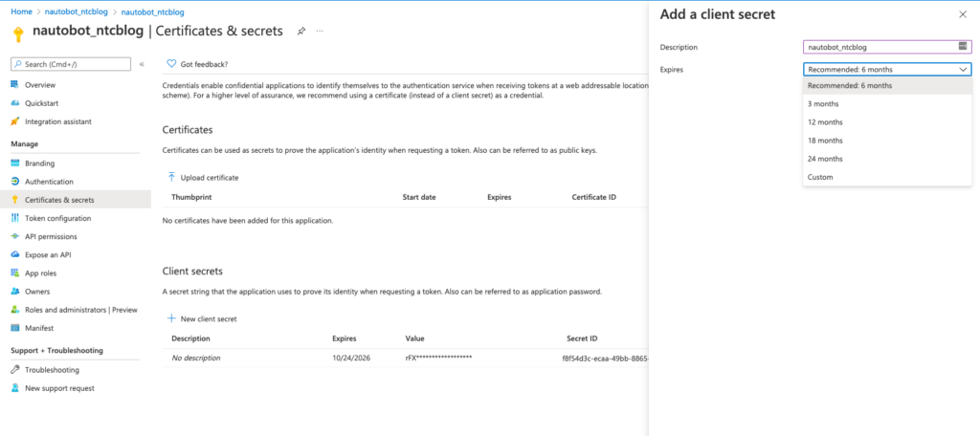Click the Description text field
The width and height of the screenshot is (980, 436).
point(887,47)
